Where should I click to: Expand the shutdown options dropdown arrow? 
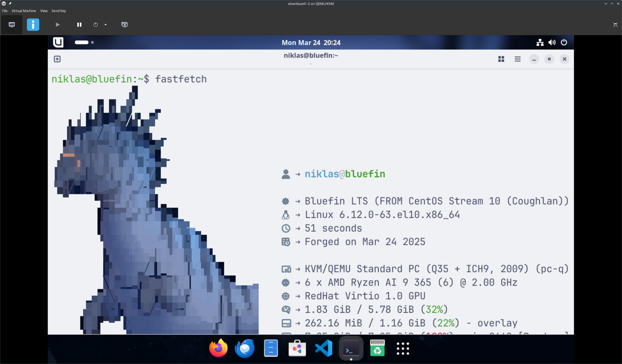click(x=106, y=24)
